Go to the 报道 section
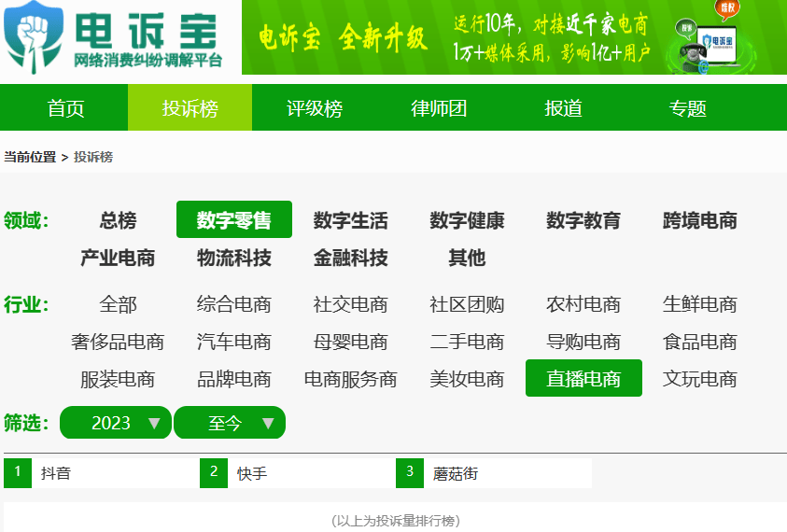Screen dimensions: 787x532 click(563, 108)
